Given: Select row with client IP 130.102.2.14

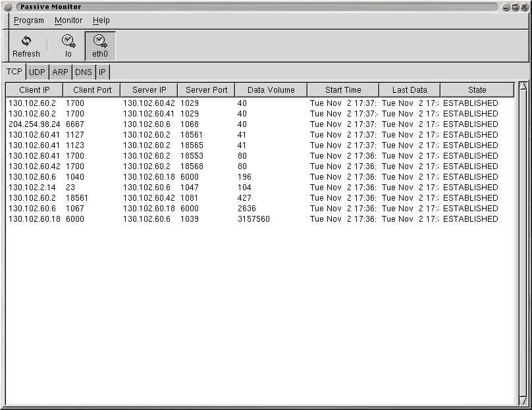Looking at the screenshot, I should 260,187.
